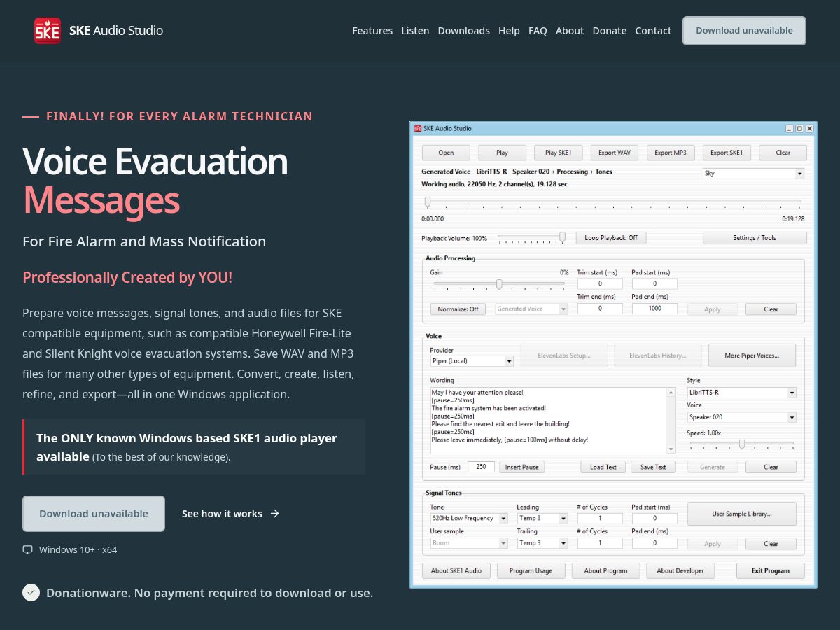
Task: Click the header Download unavailable button
Action: (744, 31)
